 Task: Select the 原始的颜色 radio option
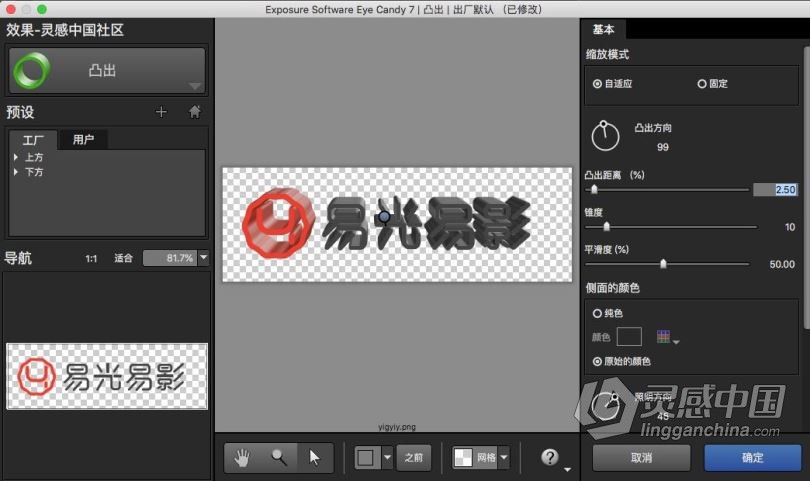point(597,361)
